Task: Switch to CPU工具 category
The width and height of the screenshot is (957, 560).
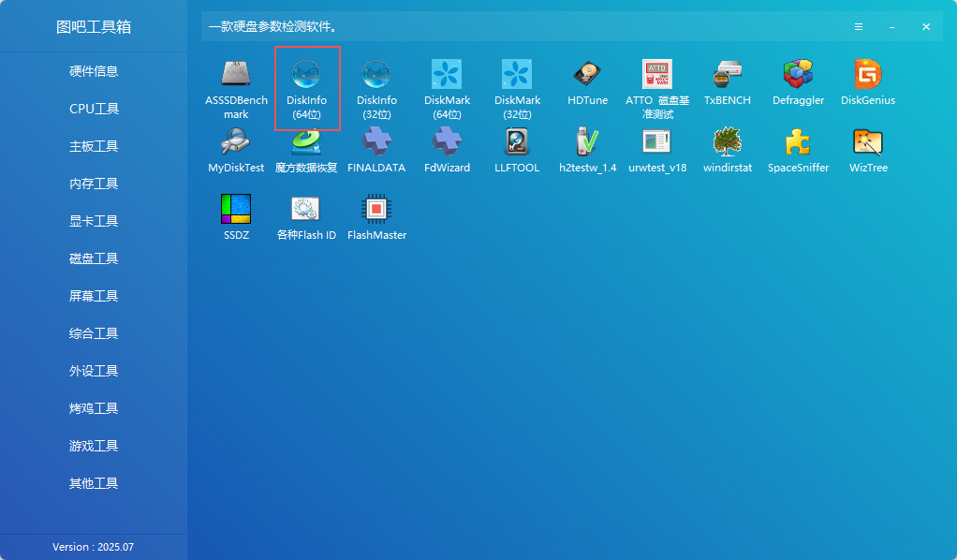Action: (94, 109)
